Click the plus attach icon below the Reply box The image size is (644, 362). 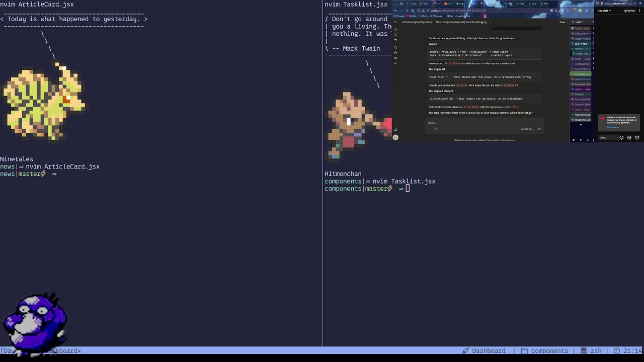click(x=430, y=129)
